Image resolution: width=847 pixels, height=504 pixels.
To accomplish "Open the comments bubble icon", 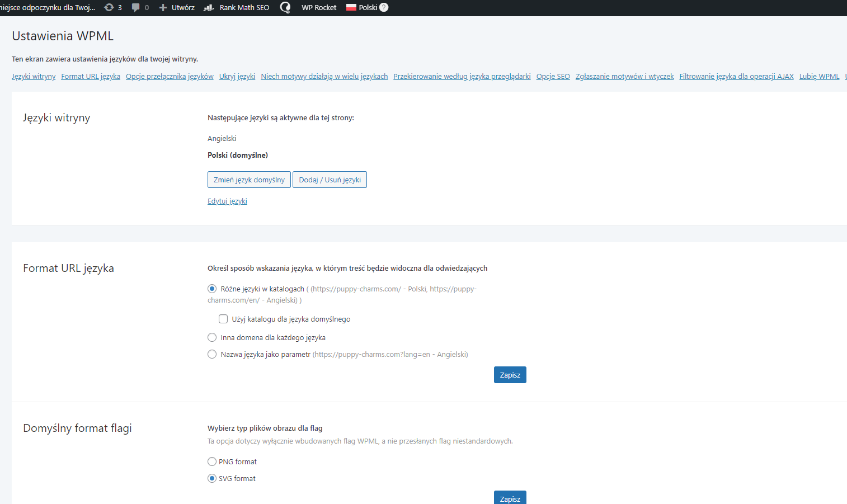I will pyautogui.click(x=135, y=8).
